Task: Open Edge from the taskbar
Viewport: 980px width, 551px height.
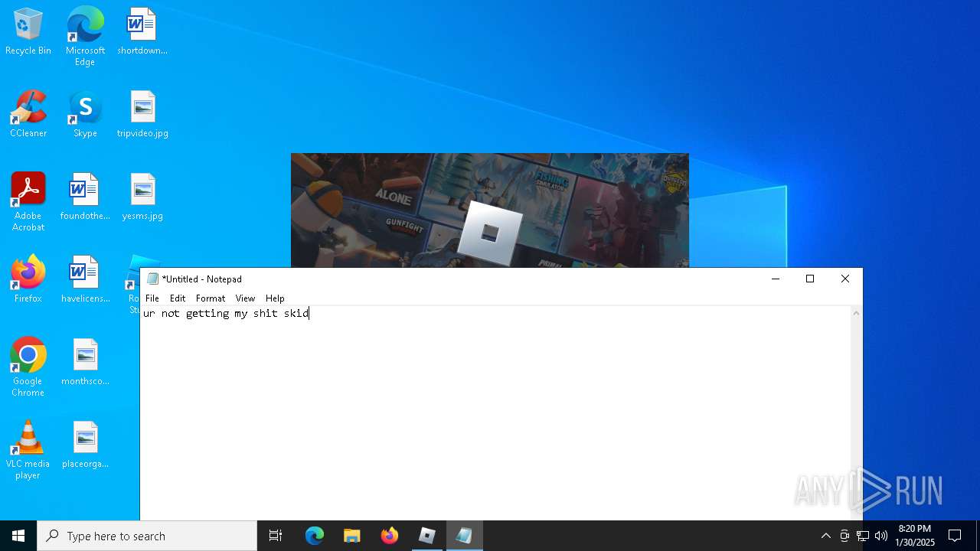Action: [x=315, y=536]
